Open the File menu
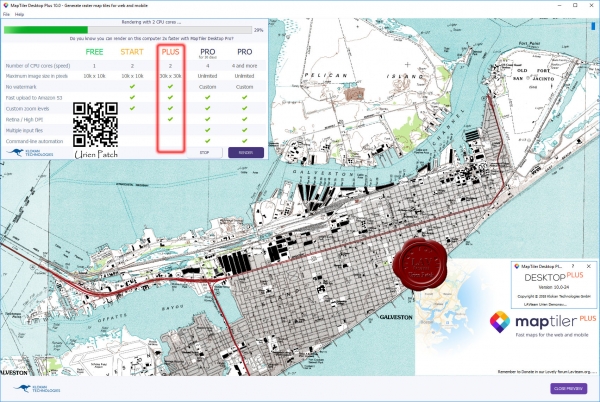This screenshot has width=600, height=402. click(x=6, y=14)
